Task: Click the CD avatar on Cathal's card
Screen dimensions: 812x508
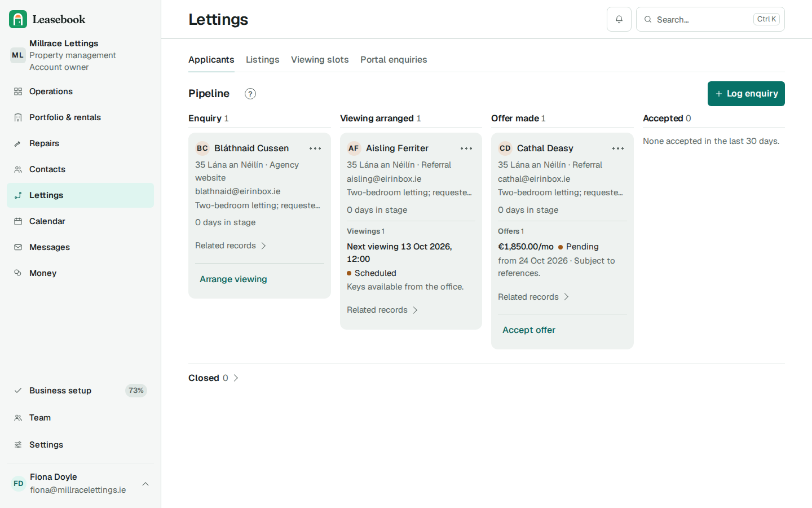Action: click(505, 148)
